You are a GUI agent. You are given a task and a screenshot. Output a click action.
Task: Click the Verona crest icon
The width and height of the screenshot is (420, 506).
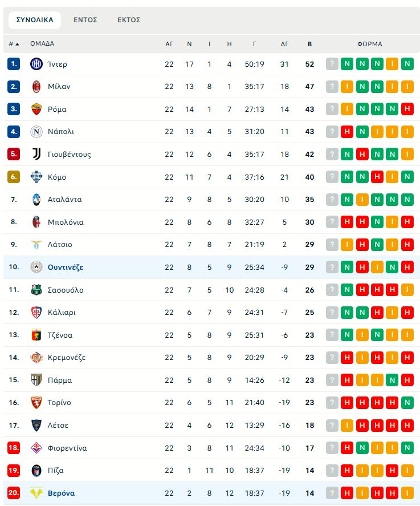36,493
